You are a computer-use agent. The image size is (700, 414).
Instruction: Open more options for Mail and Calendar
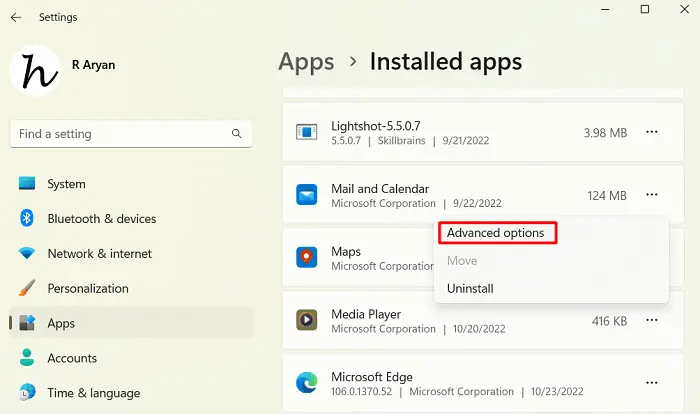click(652, 194)
